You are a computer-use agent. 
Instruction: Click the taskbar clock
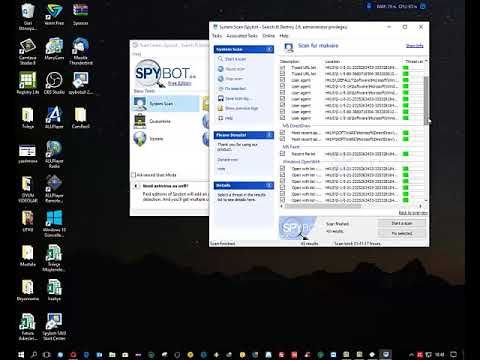click(439, 355)
